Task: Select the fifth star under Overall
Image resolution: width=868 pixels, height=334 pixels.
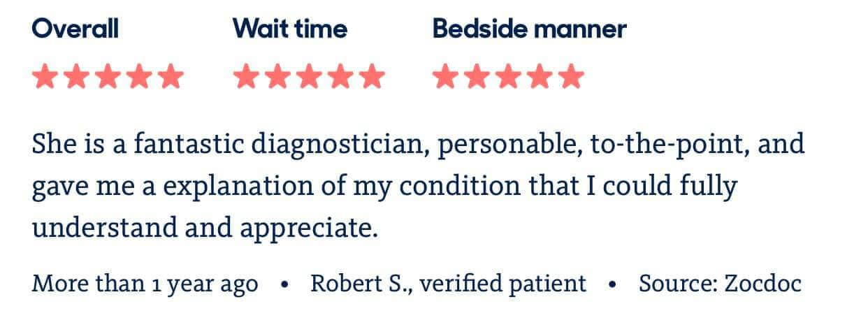Action: 171,76
